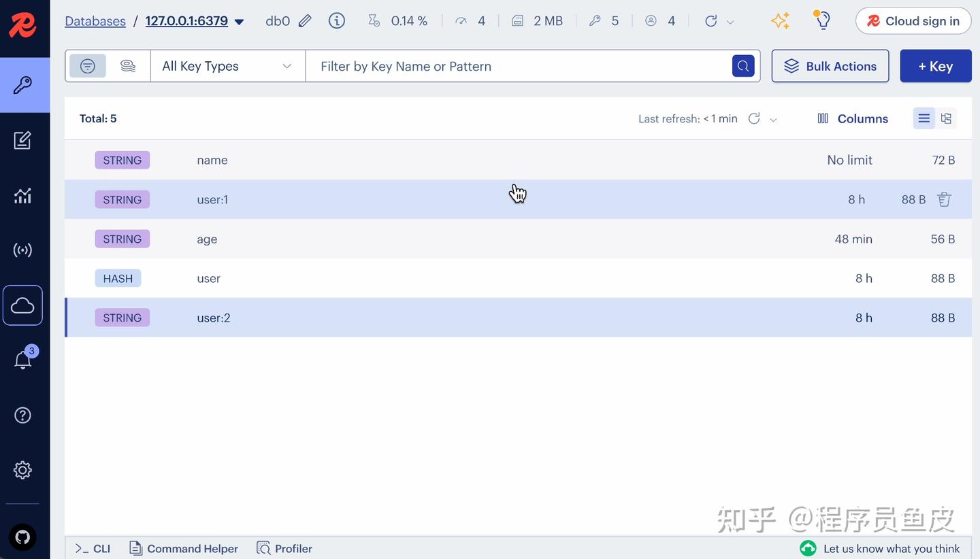Go to the Databases link

pos(95,21)
